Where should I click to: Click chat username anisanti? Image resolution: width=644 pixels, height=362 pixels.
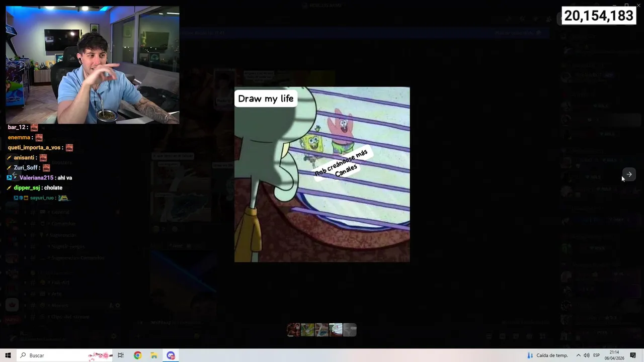24,157
